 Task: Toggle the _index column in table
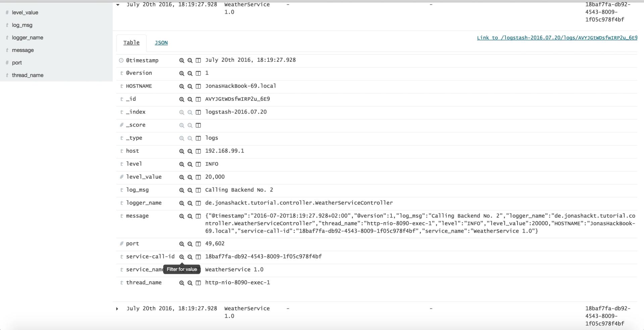[x=198, y=112]
